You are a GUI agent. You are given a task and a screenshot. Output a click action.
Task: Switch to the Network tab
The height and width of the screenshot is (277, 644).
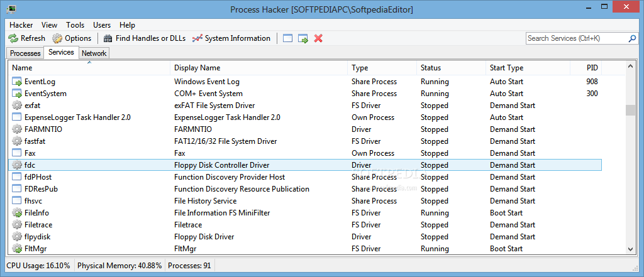coord(94,53)
